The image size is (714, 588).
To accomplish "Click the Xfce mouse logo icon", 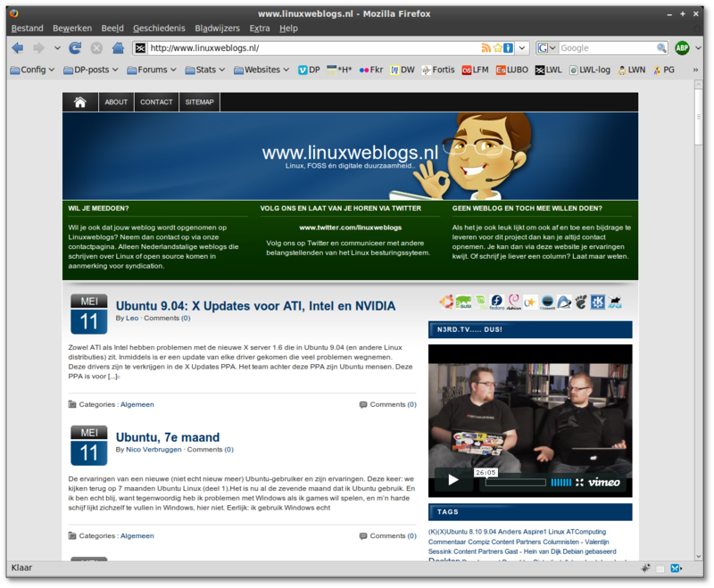I will (x=615, y=302).
